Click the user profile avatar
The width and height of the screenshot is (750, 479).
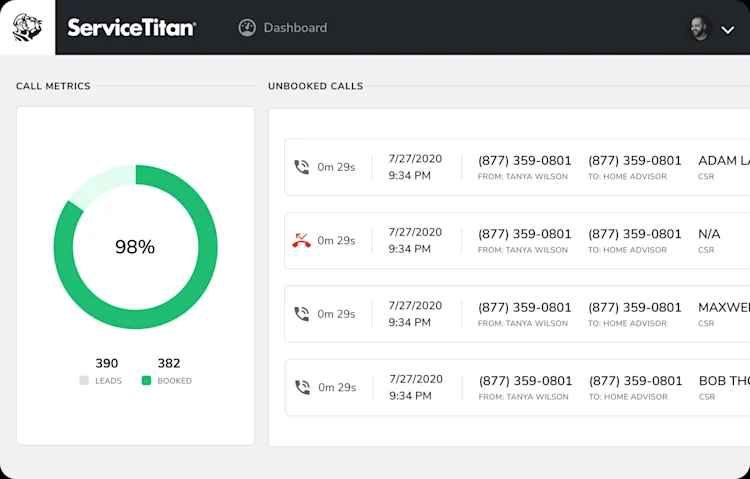[x=699, y=29]
